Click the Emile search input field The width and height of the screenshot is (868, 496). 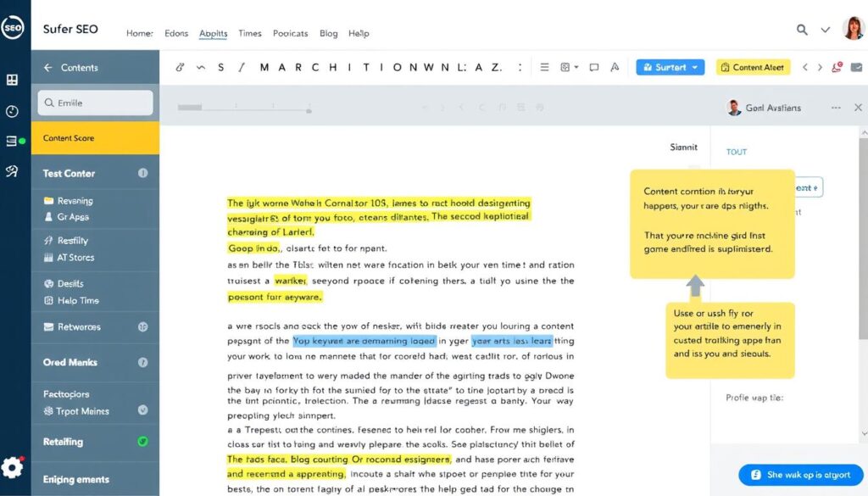pos(95,102)
